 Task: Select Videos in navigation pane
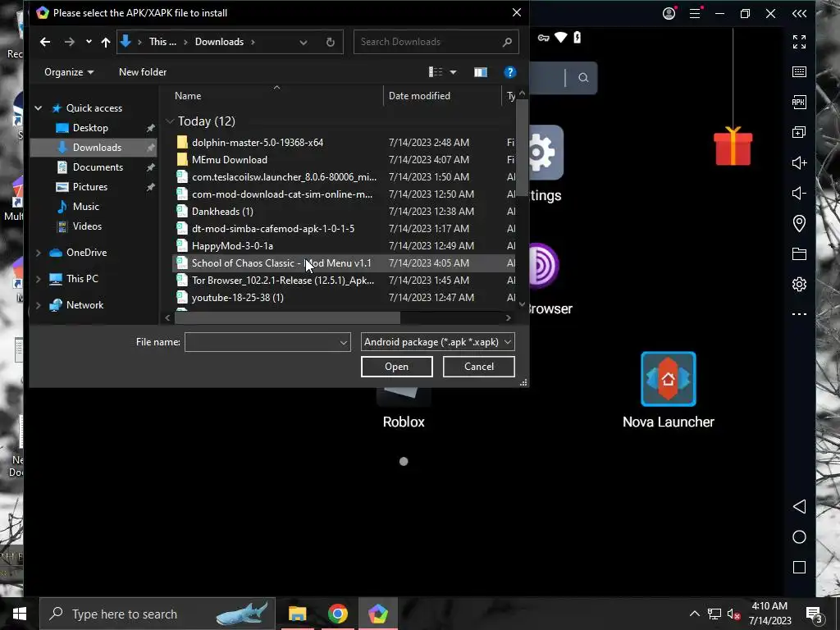coord(87,226)
